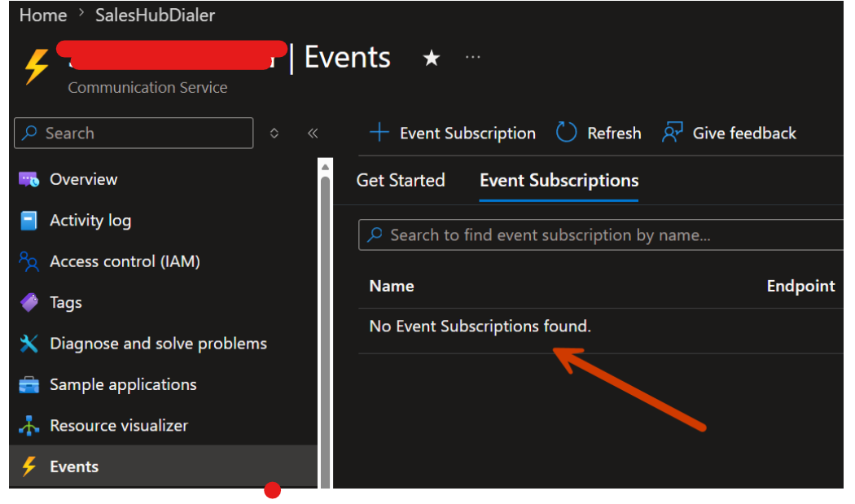855x504 pixels.
Task: Click the Event Subscription button
Action: pyautogui.click(x=453, y=133)
